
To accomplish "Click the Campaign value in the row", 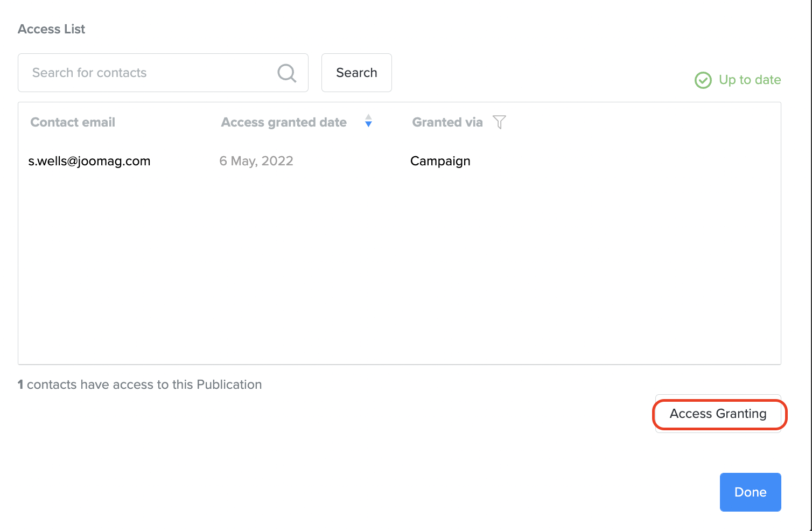I will (x=440, y=161).
